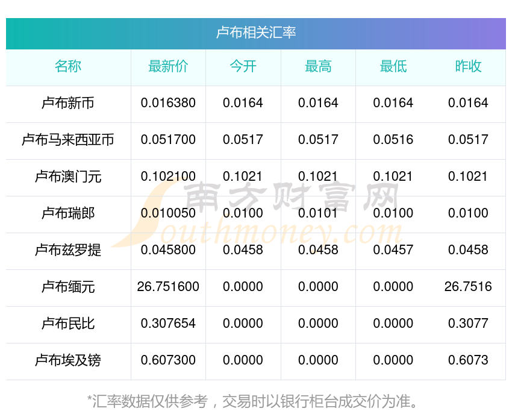Click the 卢布民比 row label
Viewport: 512px width, 420px height.
(68, 324)
